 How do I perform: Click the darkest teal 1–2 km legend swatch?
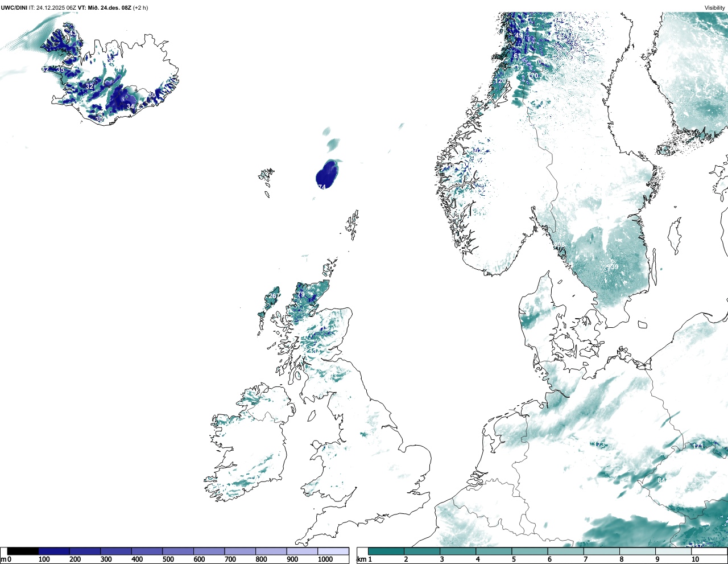point(386,551)
